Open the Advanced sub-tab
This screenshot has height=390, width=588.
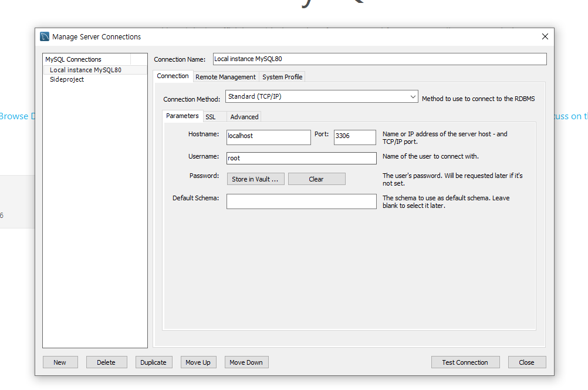point(244,117)
